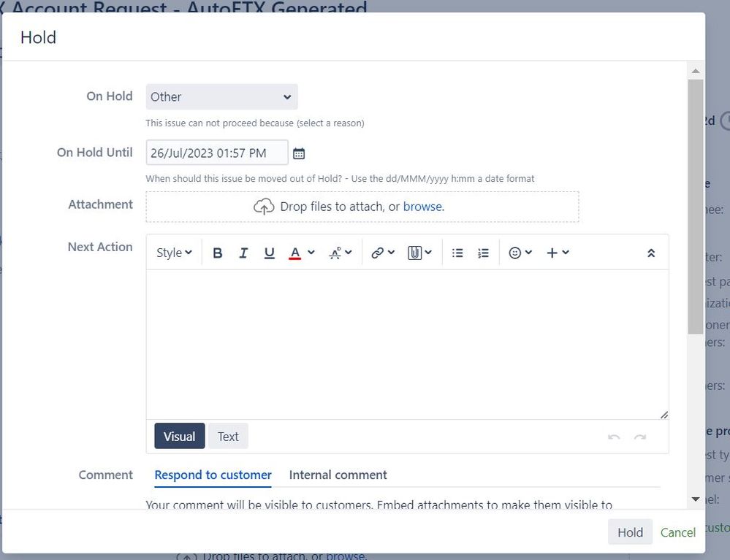The height and width of the screenshot is (560, 730).
Task: Expand the emoji dropdown arrow
Action: [528, 252]
